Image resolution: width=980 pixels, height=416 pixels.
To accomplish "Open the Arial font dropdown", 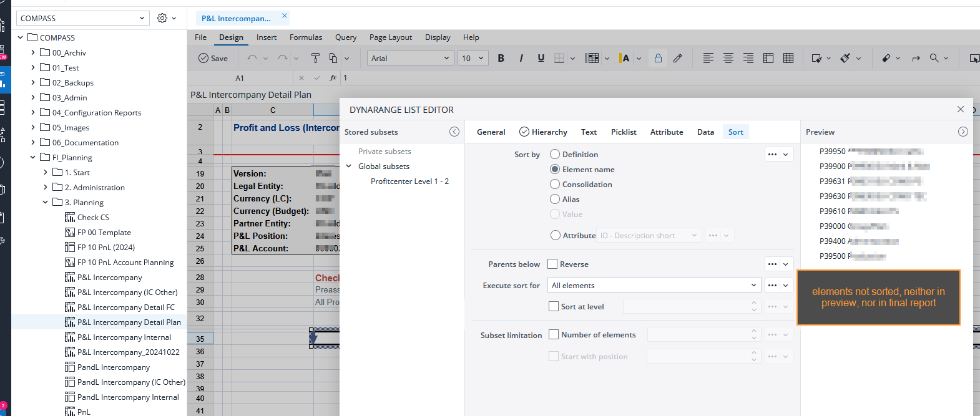I will pos(409,58).
